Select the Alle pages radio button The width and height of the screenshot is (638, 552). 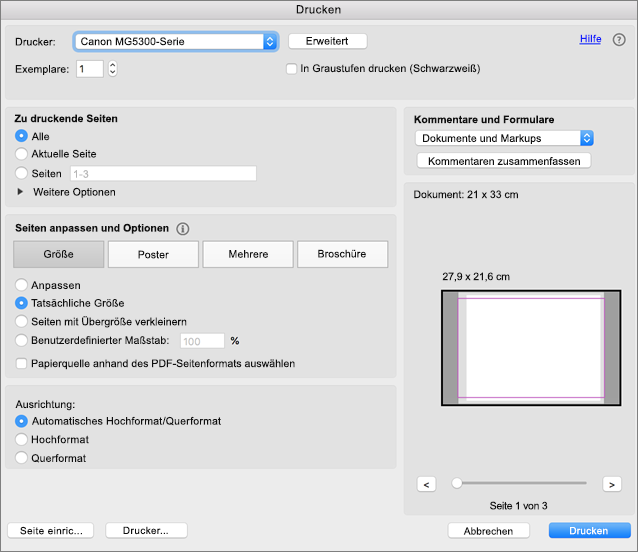tap(21, 136)
